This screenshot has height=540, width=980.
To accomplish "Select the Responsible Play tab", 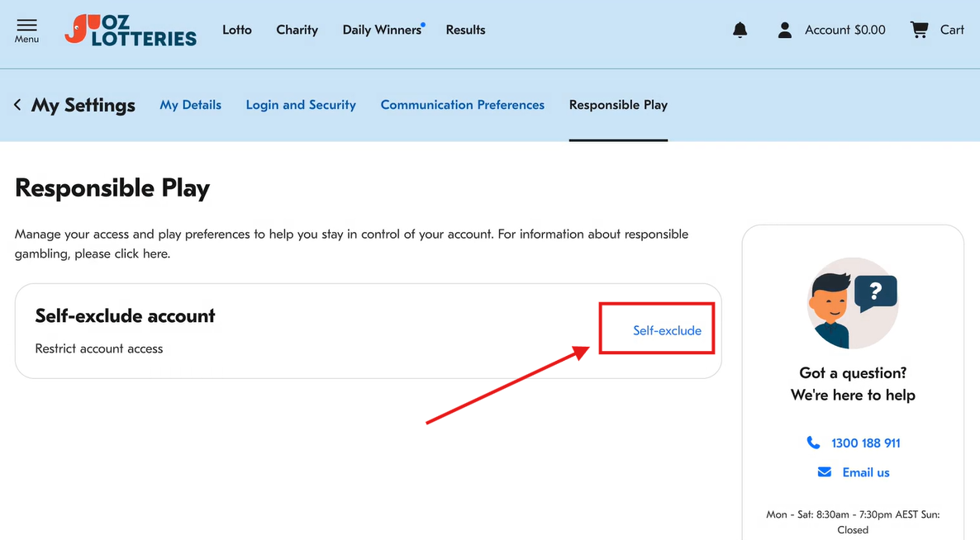I will coord(618,105).
